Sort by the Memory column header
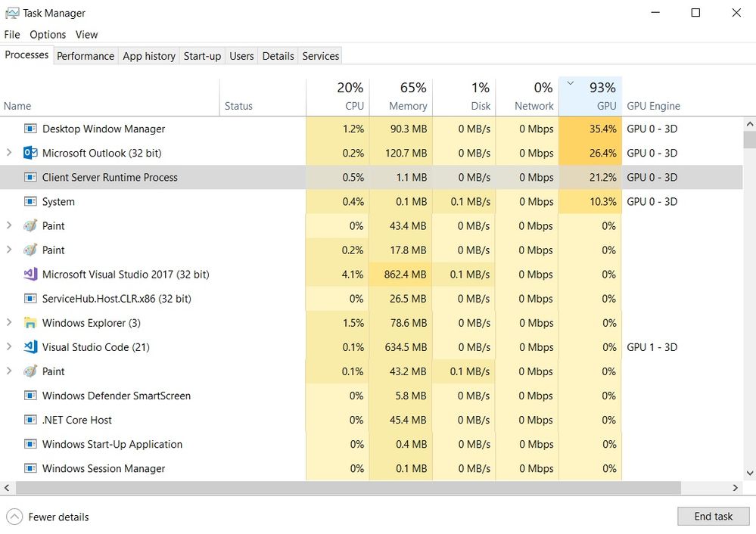The width and height of the screenshot is (756, 534). [401, 96]
